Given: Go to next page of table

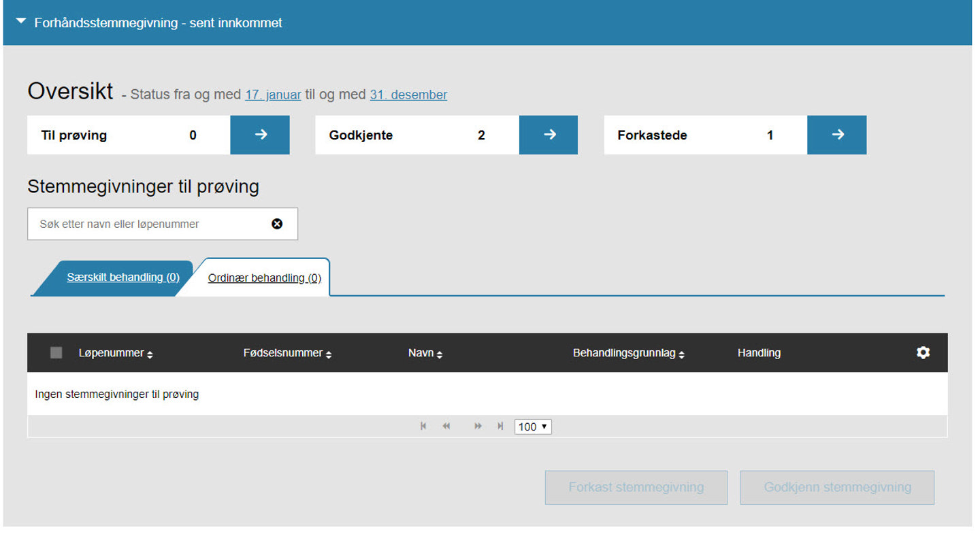Looking at the screenshot, I should [478, 426].
